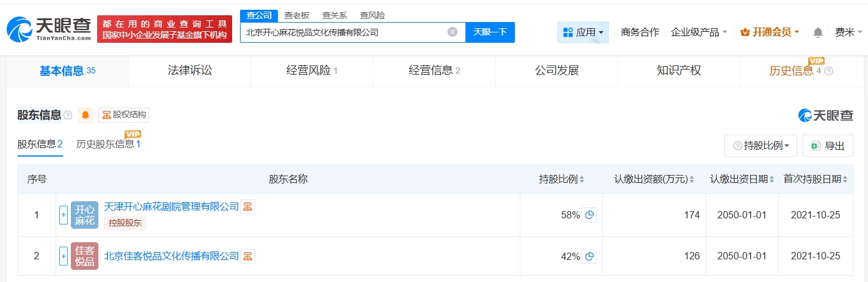Viewport: 868px width, 282px height.
Task: Click pie chart icon next to 58%
Action: click(589, 215)
